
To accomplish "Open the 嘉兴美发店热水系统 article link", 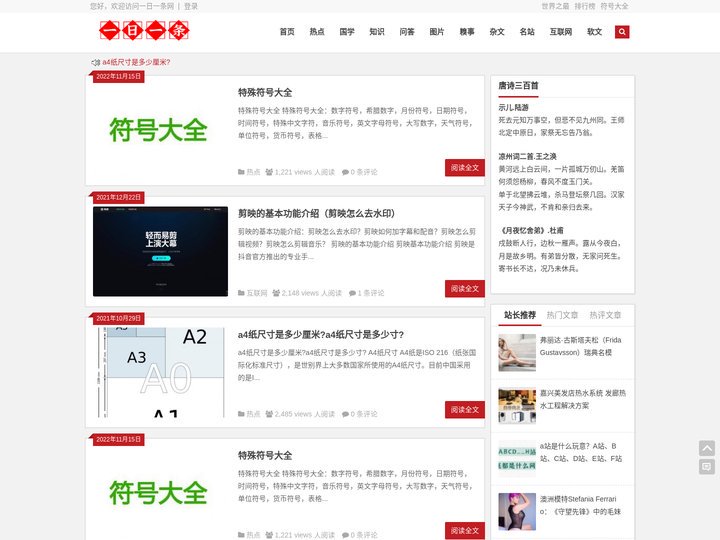I will 583,399.
